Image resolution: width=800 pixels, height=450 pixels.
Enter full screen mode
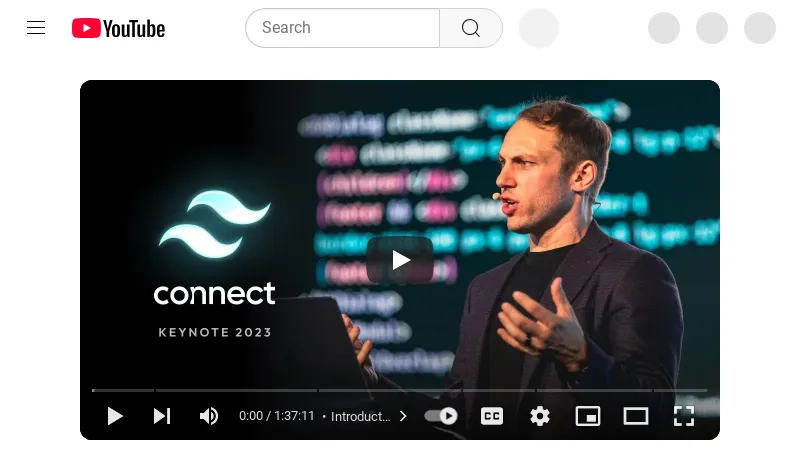[x=684, y=416]
